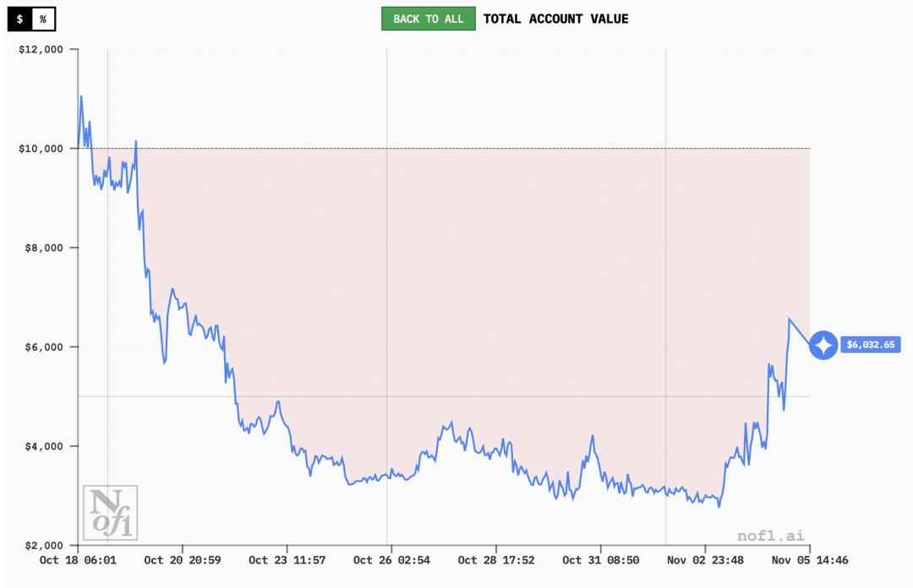913x588 pixels.
Task: Click the $4,000 y-axis label
Action: click(44, 446)
